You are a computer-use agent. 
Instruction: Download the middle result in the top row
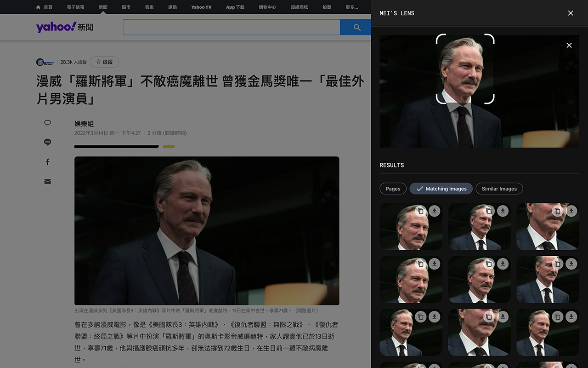pos(503,211)
